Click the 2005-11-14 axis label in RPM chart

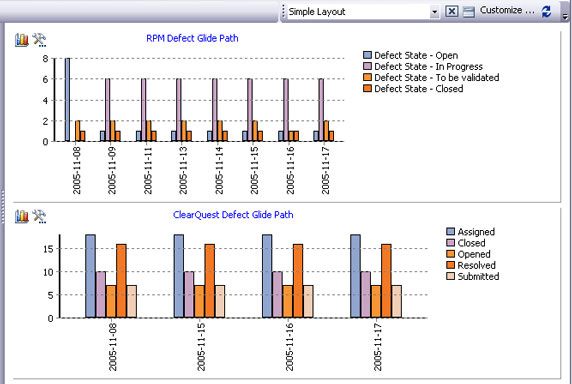[x=219, y=170]
